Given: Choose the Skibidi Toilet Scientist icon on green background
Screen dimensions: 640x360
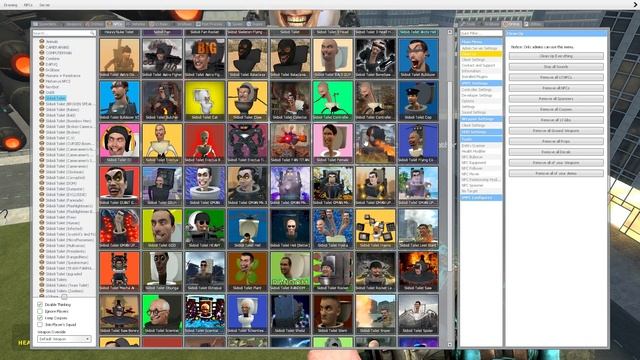Looking at the screenshot, I should 162,314.
